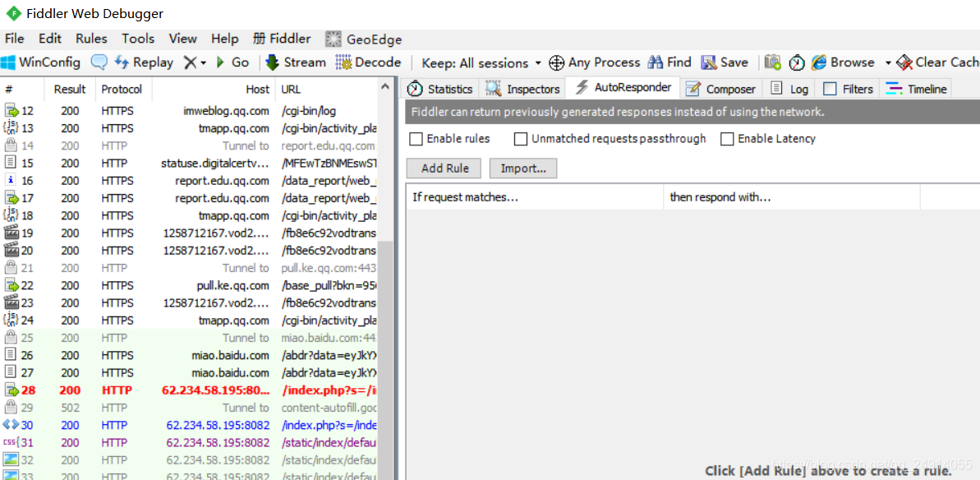980x480 pixels.
Task: Sort by then respond with column
Action: click(x=792, y=197)
